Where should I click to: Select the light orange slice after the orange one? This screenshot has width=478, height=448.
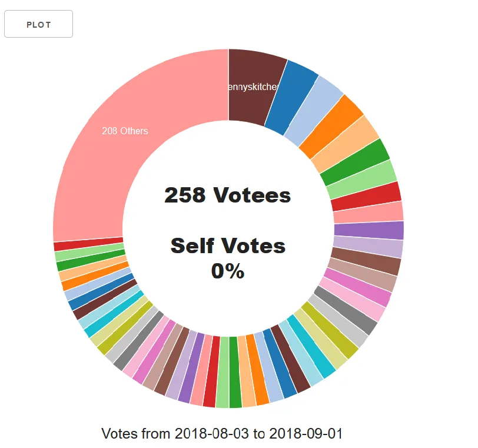pos(346,144)
